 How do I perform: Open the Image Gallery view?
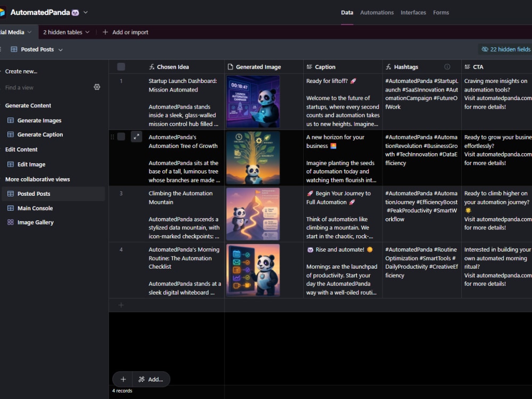coord(53,222)
